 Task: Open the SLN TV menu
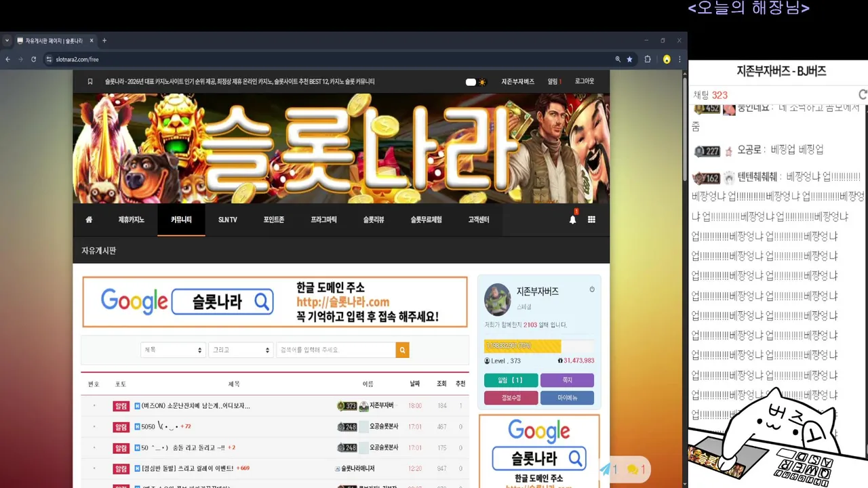228,220
